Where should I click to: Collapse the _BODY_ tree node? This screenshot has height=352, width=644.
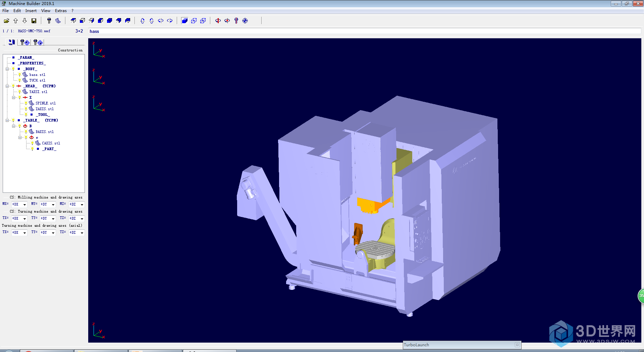point(7,69)
